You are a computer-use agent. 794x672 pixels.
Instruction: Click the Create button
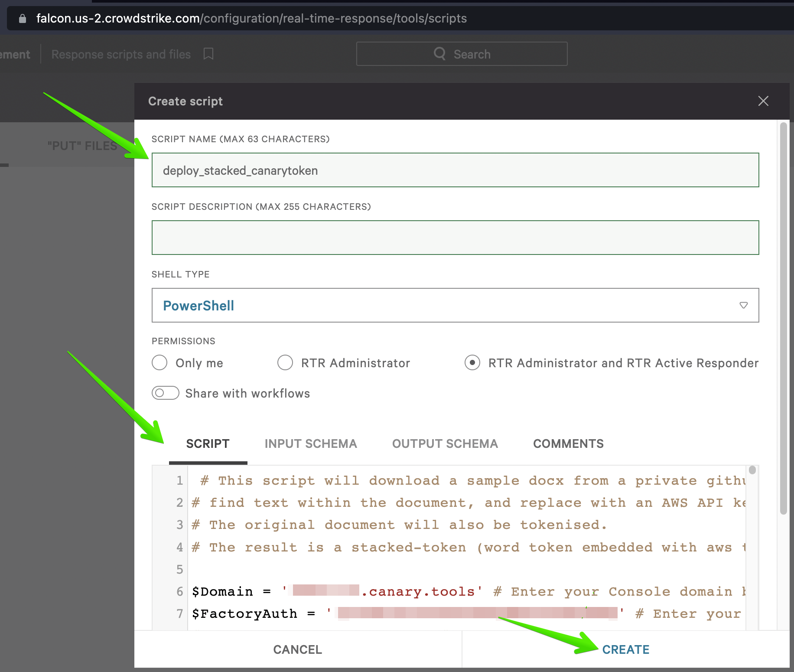point(625,649)
